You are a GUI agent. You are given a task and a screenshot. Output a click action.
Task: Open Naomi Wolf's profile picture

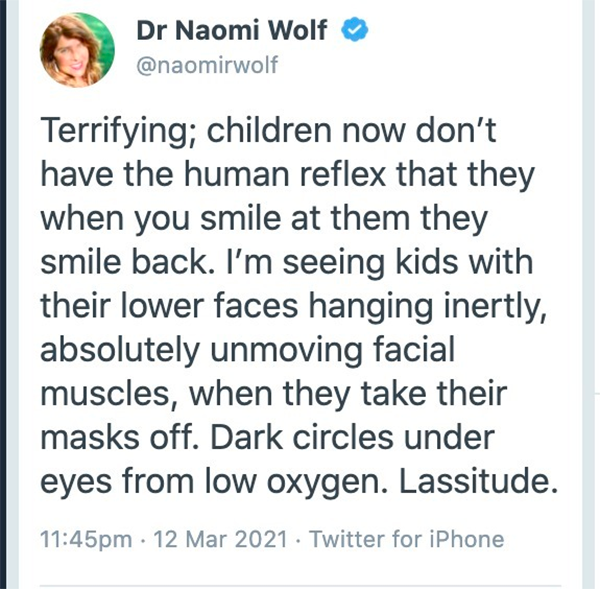(77, 50)
